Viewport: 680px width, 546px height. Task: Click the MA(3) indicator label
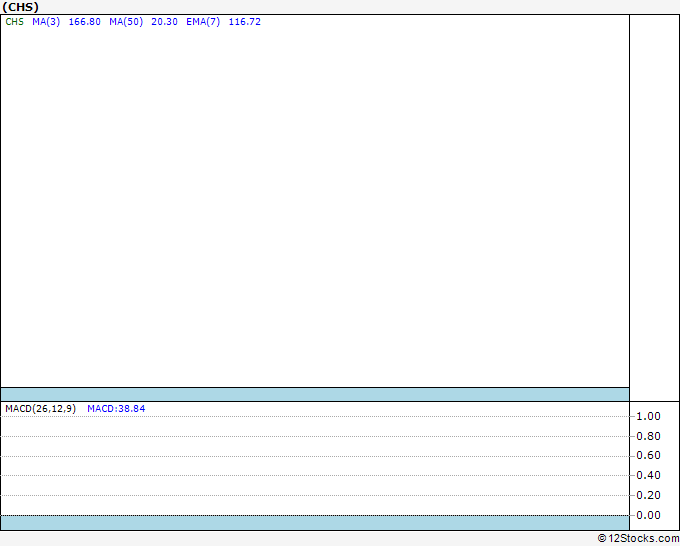pos(46,22)
